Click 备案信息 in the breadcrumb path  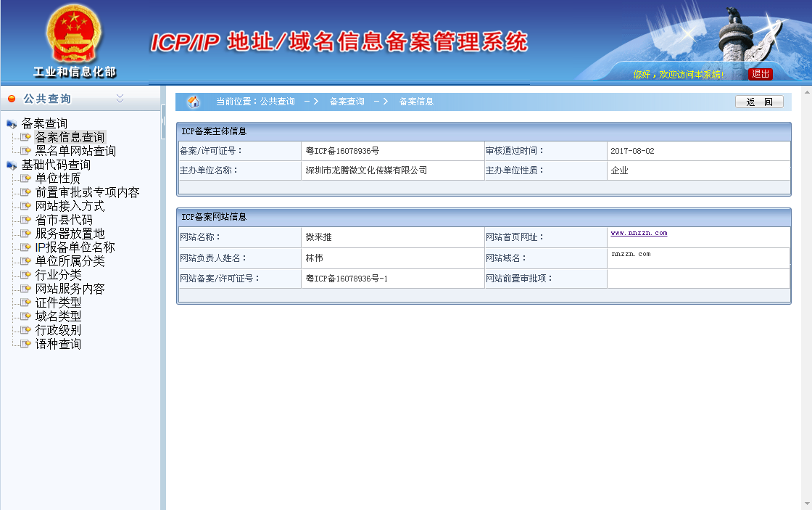(x=416, y=102)
